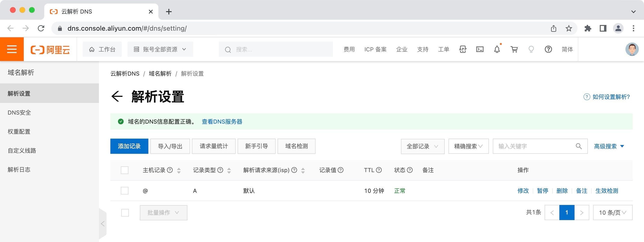Open the 查看DNS服务器 link
The height and width of the screenshot is (242, 644).
tap(221, 122)
